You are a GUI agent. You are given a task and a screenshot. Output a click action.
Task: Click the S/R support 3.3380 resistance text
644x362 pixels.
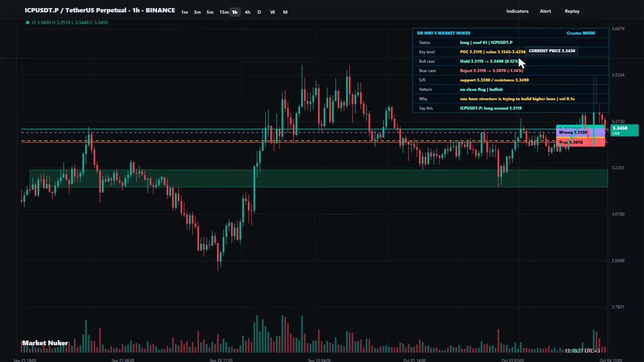pyautogui.click(x=494, y=80)
